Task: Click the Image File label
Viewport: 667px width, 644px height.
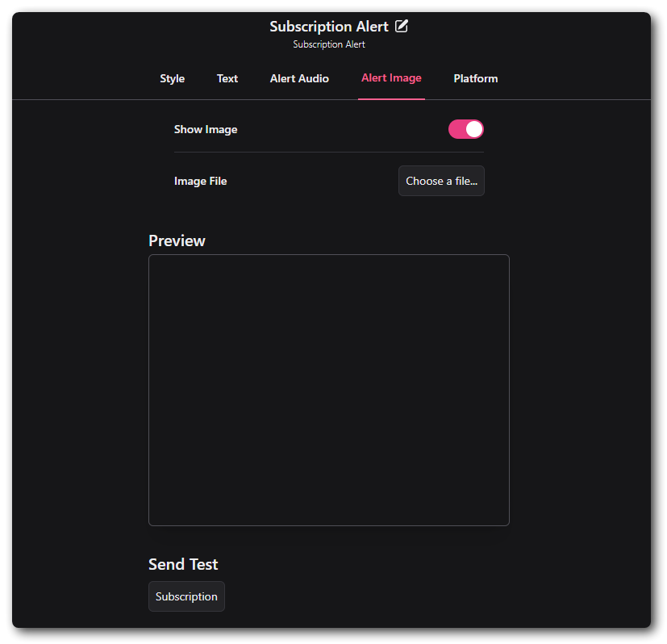Action: click(x=200, y=181)
